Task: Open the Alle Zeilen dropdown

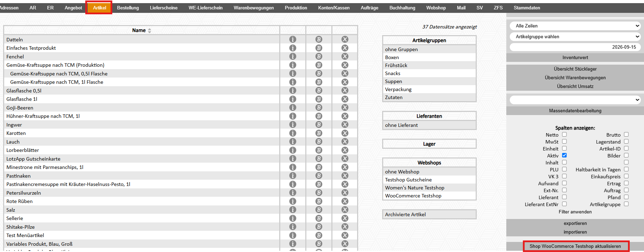Action: (575, 26)
